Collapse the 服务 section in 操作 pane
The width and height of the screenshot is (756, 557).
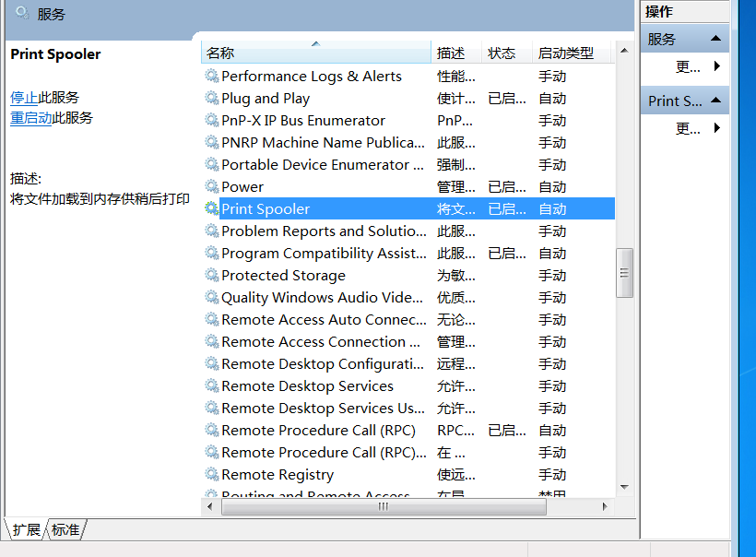[716, 39]
